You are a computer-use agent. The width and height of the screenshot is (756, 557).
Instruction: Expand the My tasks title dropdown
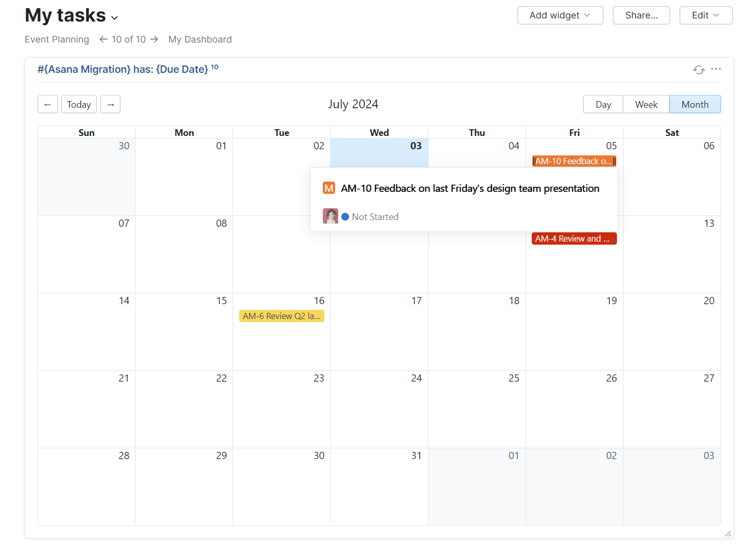[x=114, y=18]
